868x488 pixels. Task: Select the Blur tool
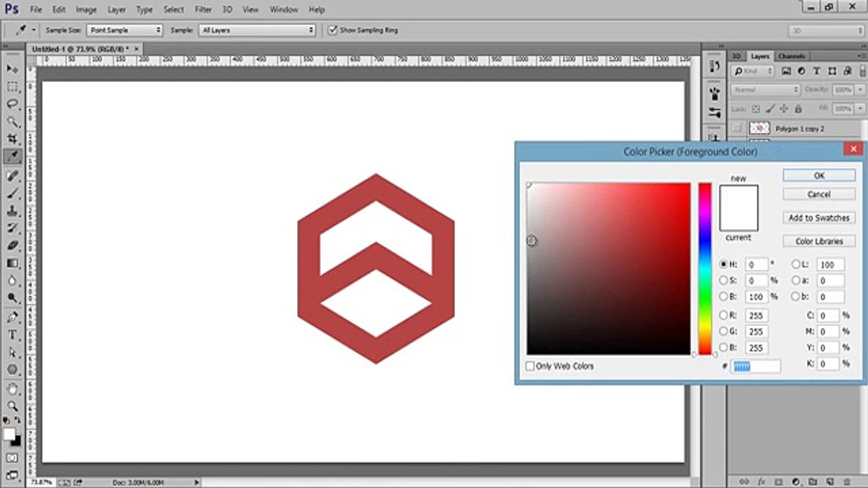click(12, 281)
